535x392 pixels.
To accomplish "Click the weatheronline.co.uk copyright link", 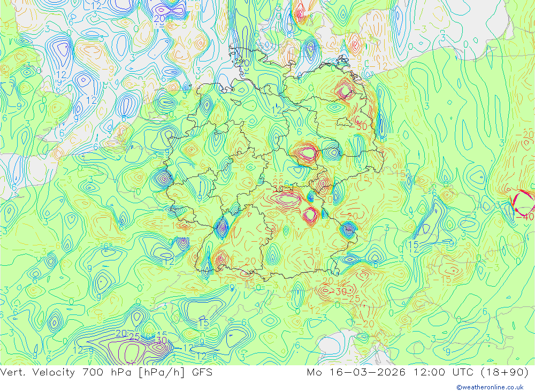I will [490, 387].
